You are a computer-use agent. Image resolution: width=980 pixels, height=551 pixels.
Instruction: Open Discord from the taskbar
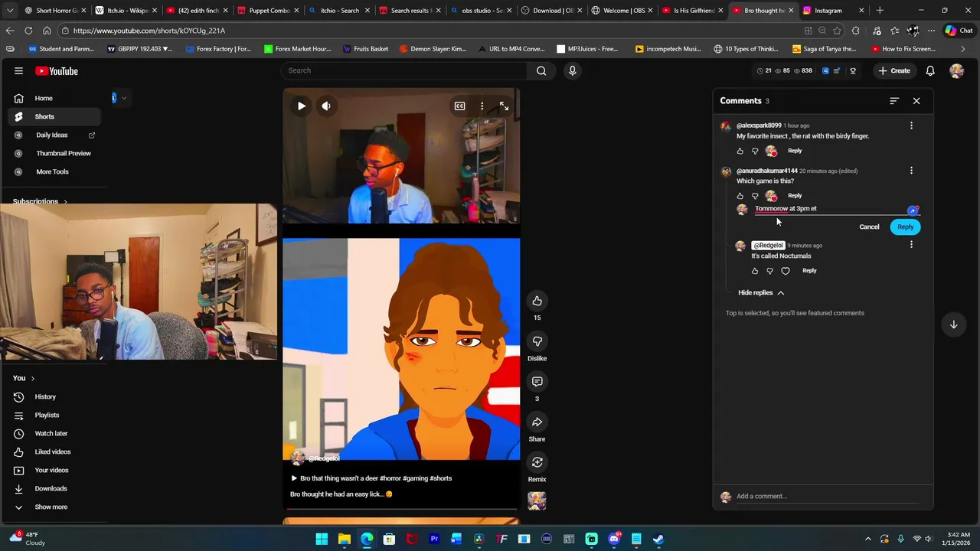pyautogui.click(x=614, y=539)
